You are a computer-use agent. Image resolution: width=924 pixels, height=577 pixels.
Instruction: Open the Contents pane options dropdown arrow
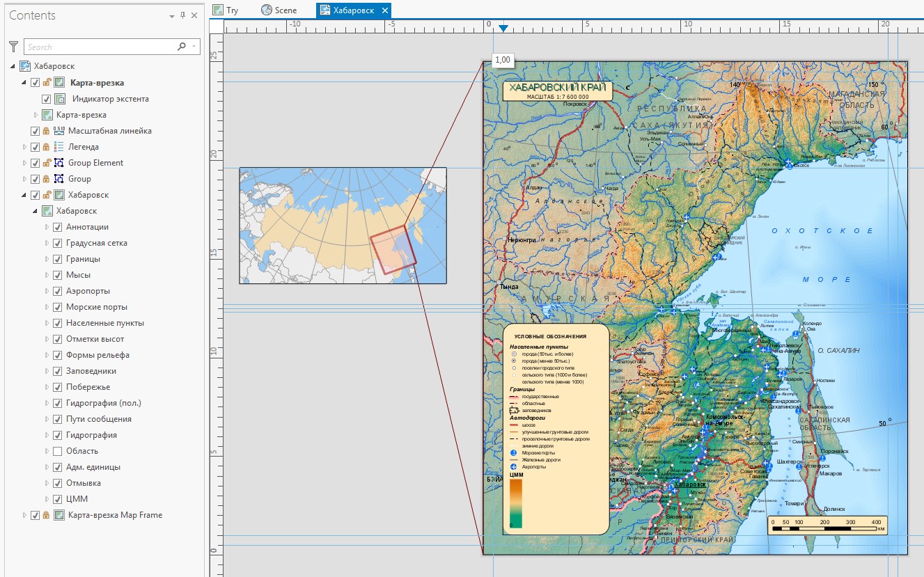(x=171, y=15)
